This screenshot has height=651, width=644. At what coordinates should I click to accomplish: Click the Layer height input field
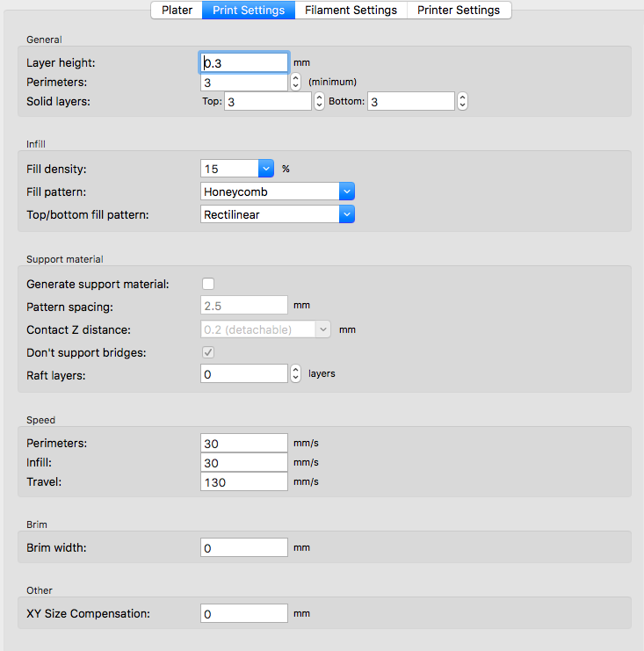(x=244, y=62)
